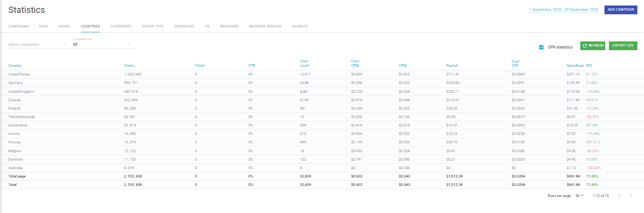Refresh the statistics table
The height and width of the screenshot is (213, 644).
coord(592,46)
